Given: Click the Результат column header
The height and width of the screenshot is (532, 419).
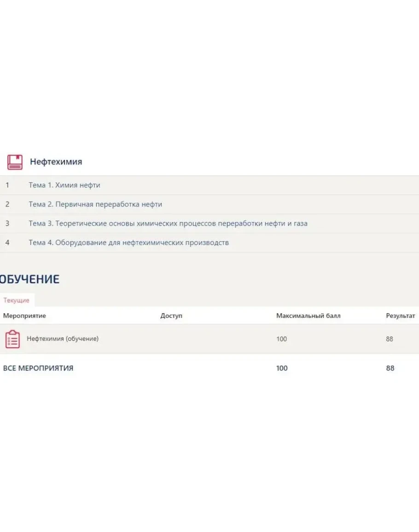Looking at the screenshot, I should pyautogui.click(x=400, y=316).
